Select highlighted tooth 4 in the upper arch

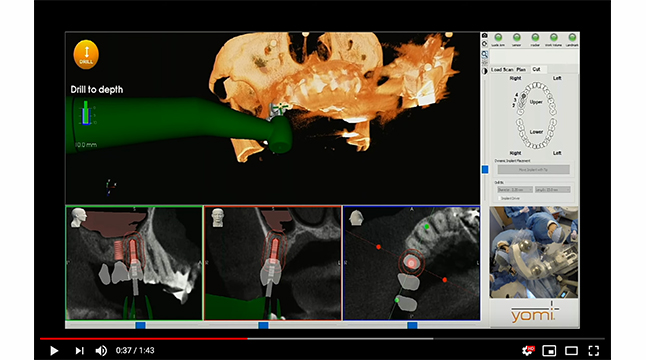(x=524, y=96)
